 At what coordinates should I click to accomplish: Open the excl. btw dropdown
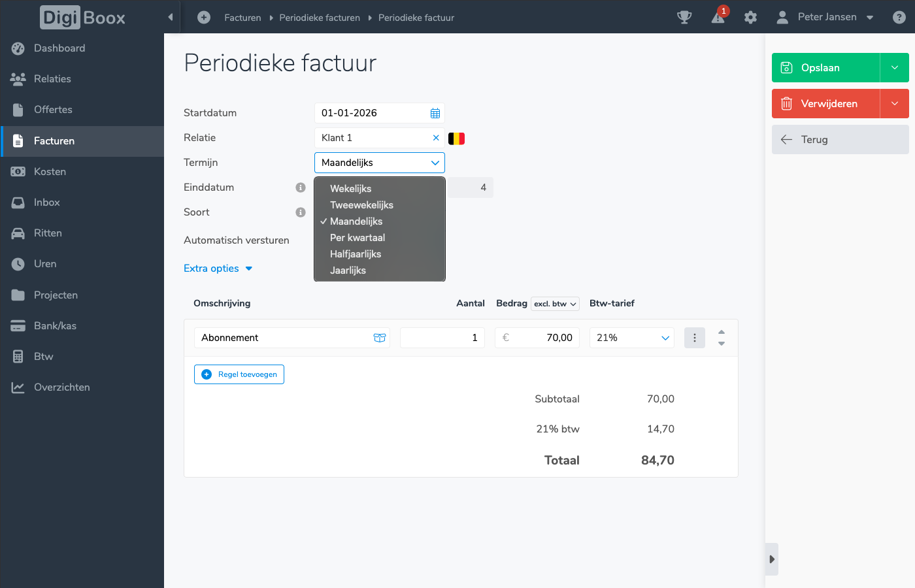555,304
